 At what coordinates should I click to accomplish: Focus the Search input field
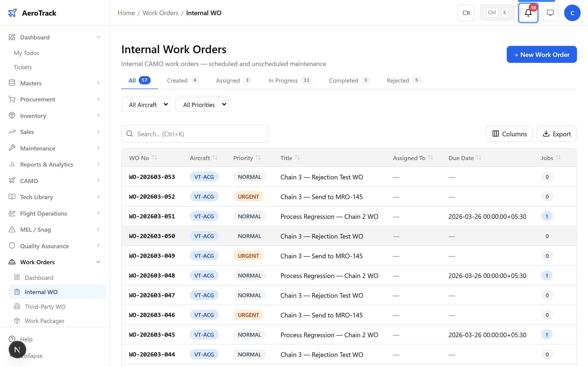(199, 134)
